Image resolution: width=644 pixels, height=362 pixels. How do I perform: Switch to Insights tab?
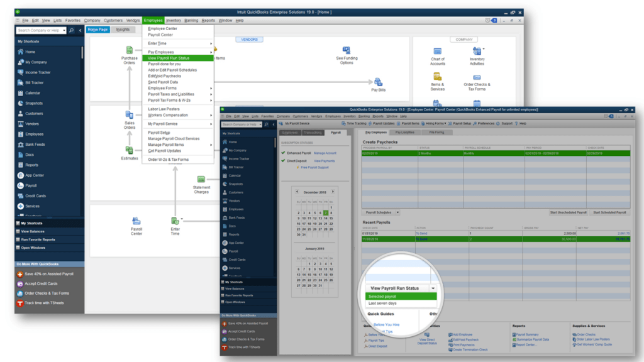123,30
